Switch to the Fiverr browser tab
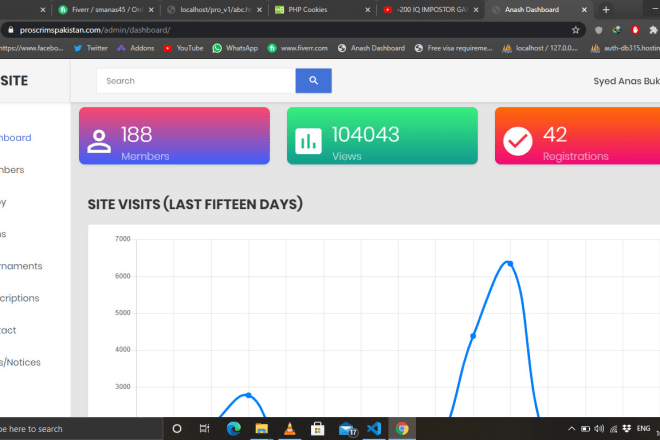The image size is (660, 440). (105, 9)
